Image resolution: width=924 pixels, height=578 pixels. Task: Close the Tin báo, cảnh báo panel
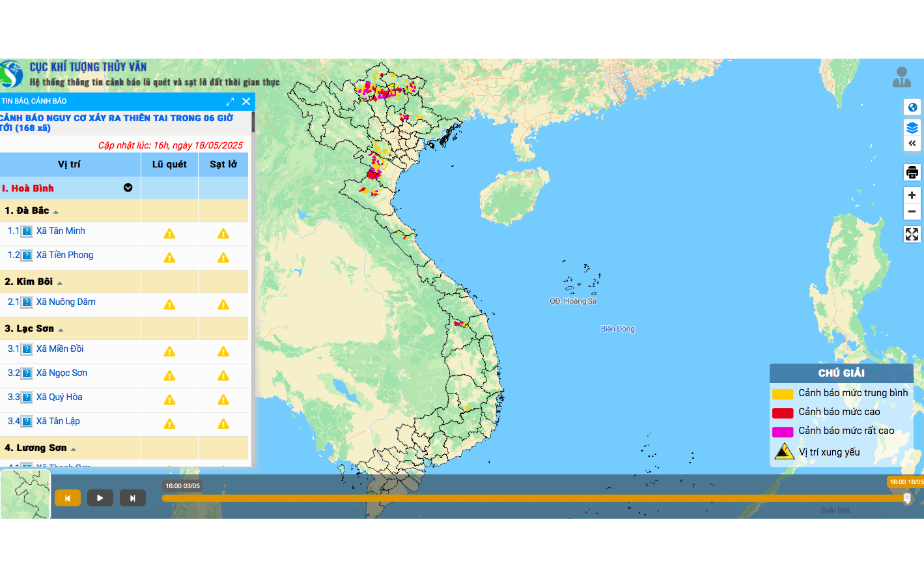(246, 102)
